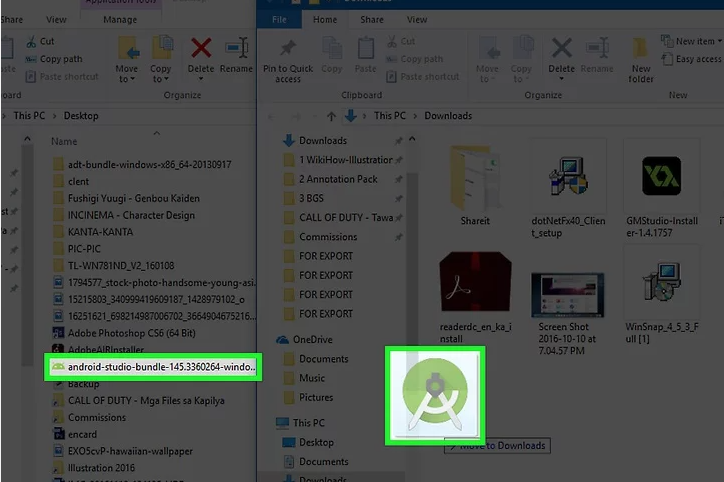Select the dotNetFx40_Client_setup installer icon
The width and height of the screenshot is (724, 482).
tap(566, 174)
